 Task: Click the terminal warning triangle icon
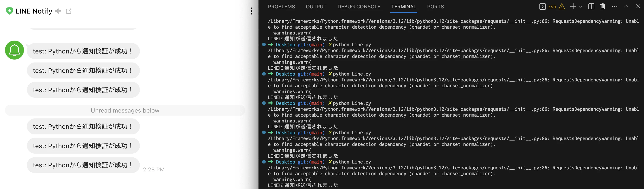[562, 7]
